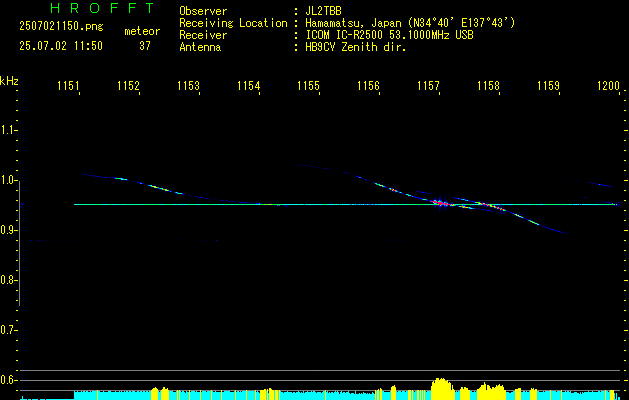The width and height of the screenshot is (629, 400).
Task: Click the largest yellow signal peak near 1157
Action: point(442,389)
